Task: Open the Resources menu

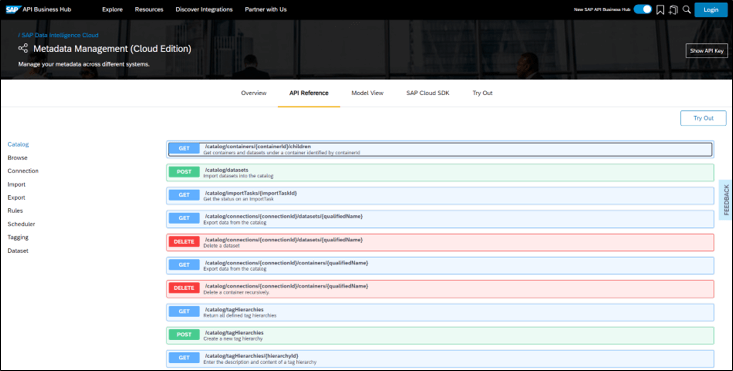Action: click(149, 9)
